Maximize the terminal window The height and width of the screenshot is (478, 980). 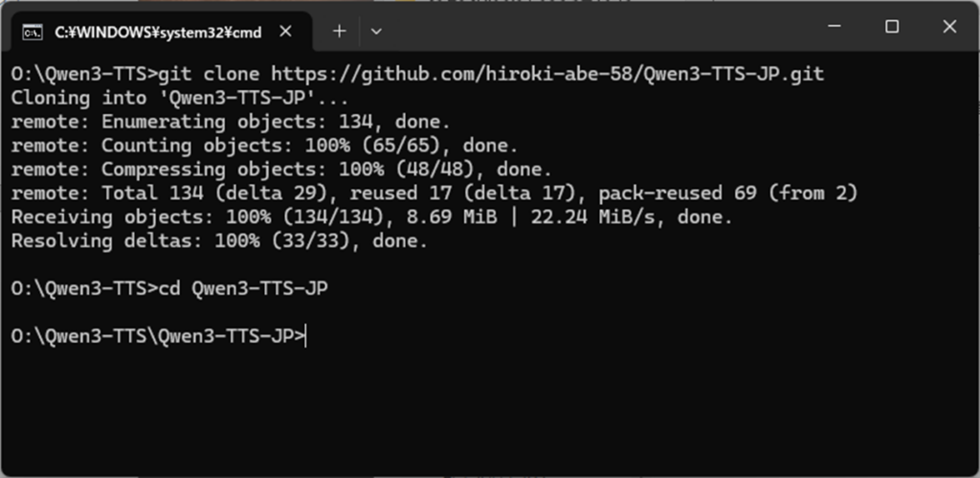(891, 27)
